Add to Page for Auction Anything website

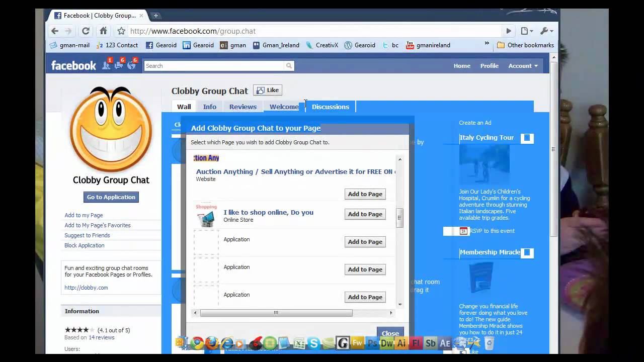[x=365, y=194]
